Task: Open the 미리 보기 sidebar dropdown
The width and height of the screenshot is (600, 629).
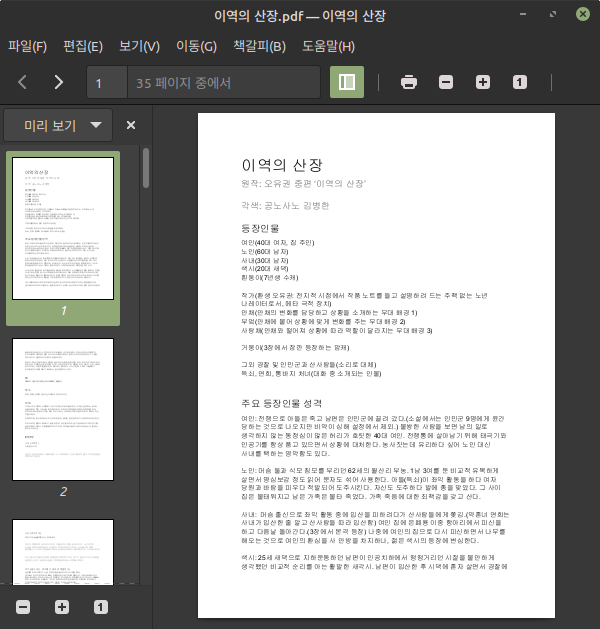Action: [x=58, y=125]
